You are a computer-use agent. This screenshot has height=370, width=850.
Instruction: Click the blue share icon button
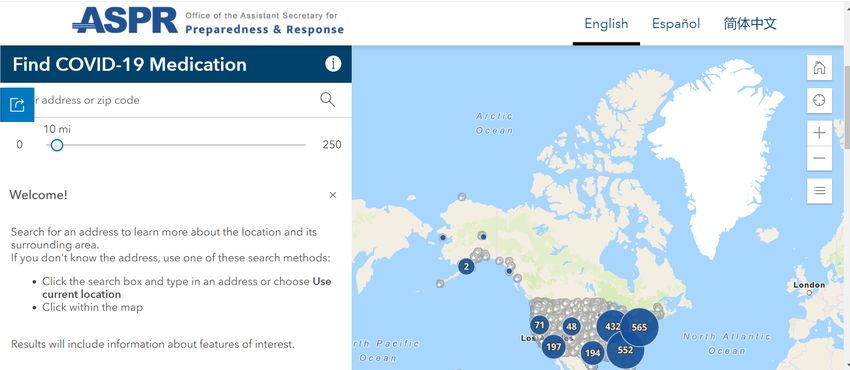17,105
